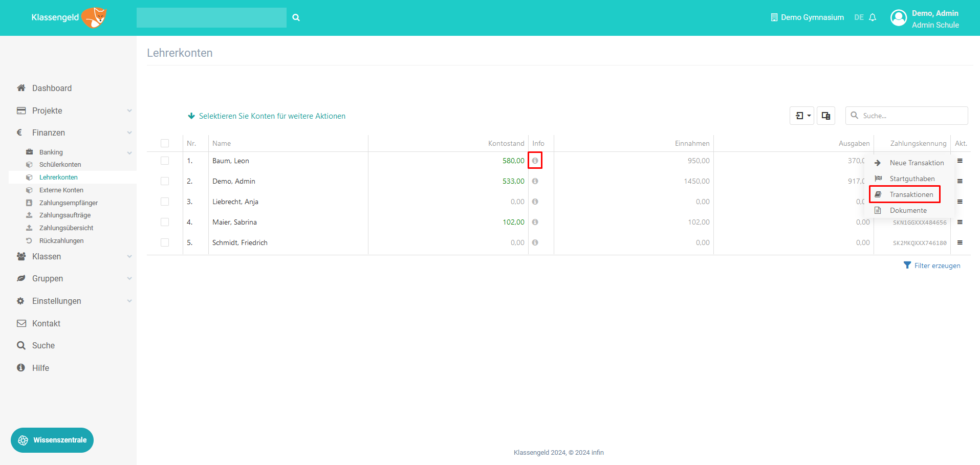The height and width of the screenshot is (465, 980).
Task: Click the column layout toolbar icon
Action: pyautogui.click(x=826, y=116)
